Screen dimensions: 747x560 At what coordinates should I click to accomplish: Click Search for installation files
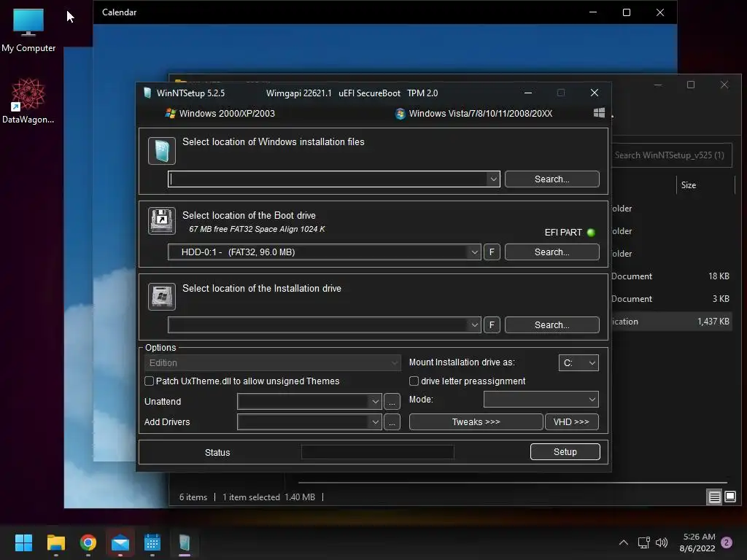pyautogui.click(x=552, y=179)
